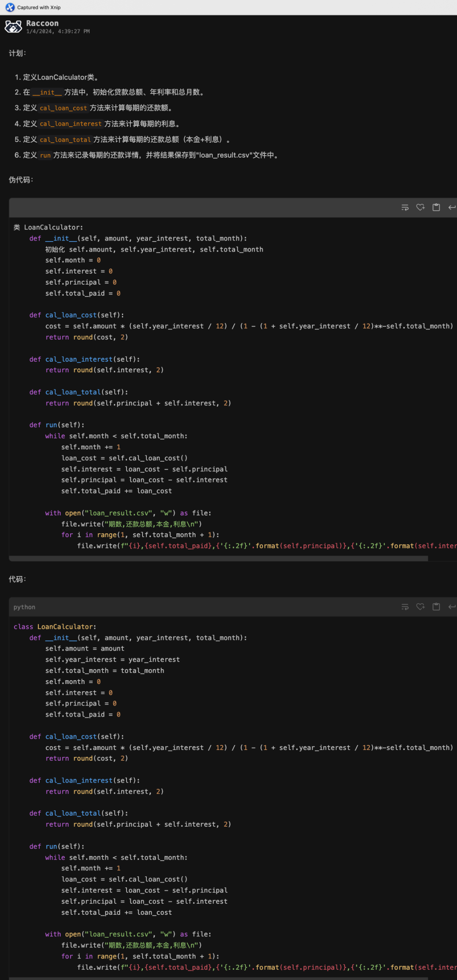Screen dimensions: 457x980
Task: Insert the pseudocode block using the return arrow
Action: [x=451, y=208]
